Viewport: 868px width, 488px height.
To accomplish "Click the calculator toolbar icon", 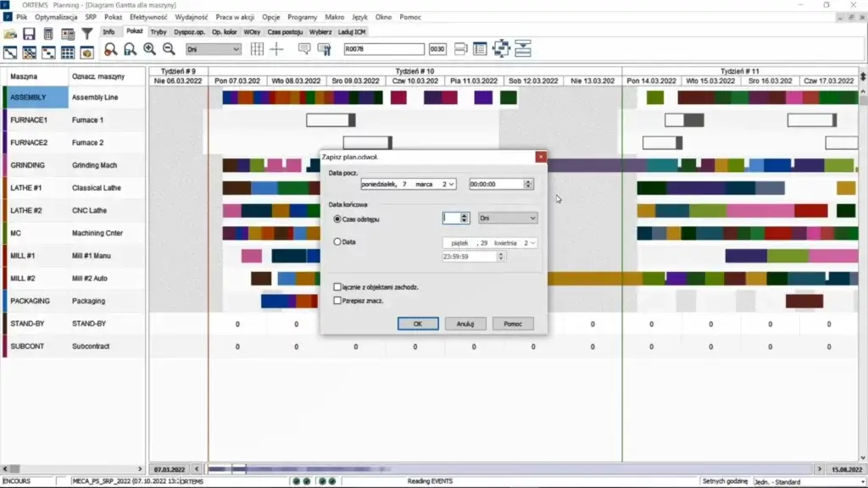I will click(x=48, y=32).
